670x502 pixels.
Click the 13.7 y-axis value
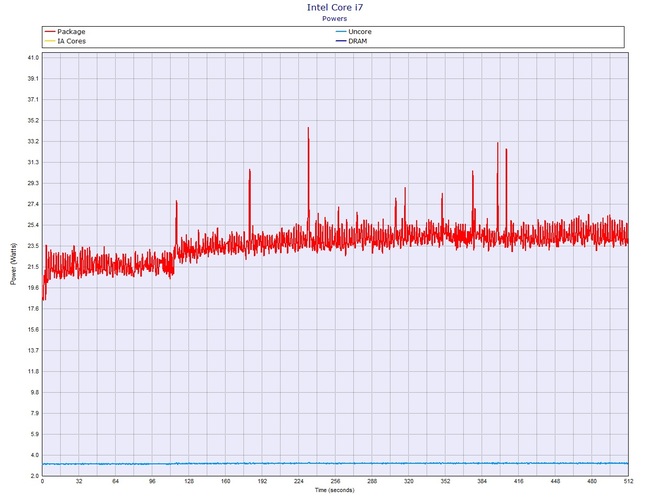point(33,350)
